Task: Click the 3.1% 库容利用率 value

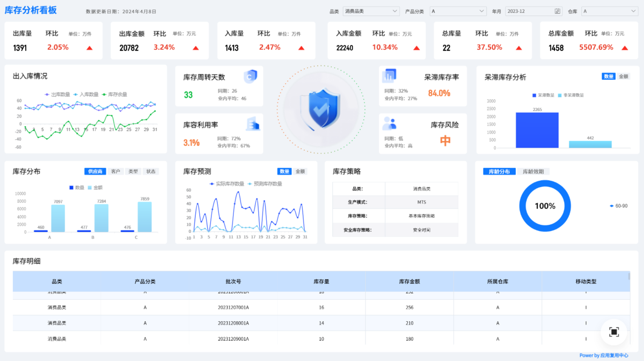Action: (x=192, y=143)
